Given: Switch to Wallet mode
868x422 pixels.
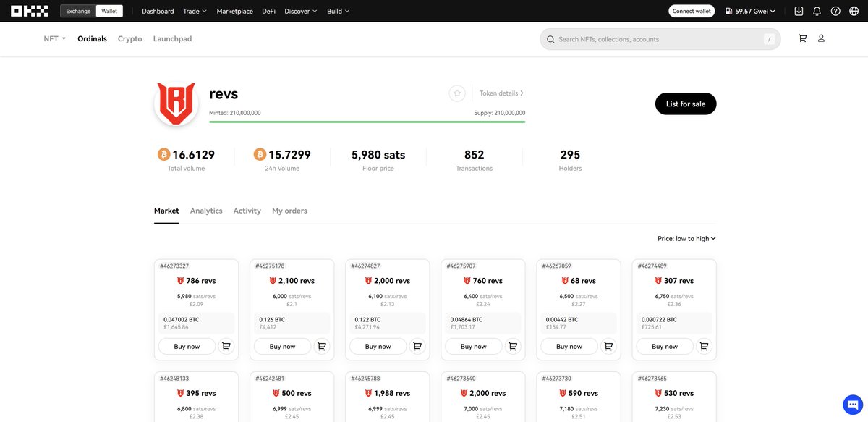Looking at the screenshot, I should pos(109,11).
